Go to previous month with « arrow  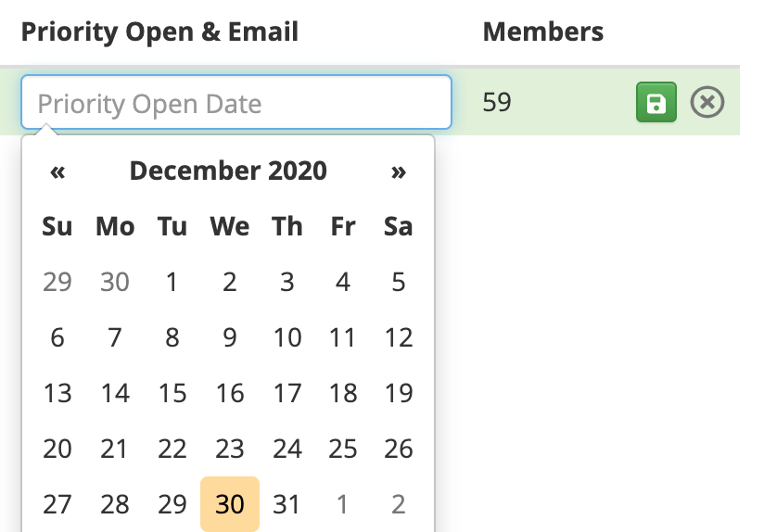[57, 171]
